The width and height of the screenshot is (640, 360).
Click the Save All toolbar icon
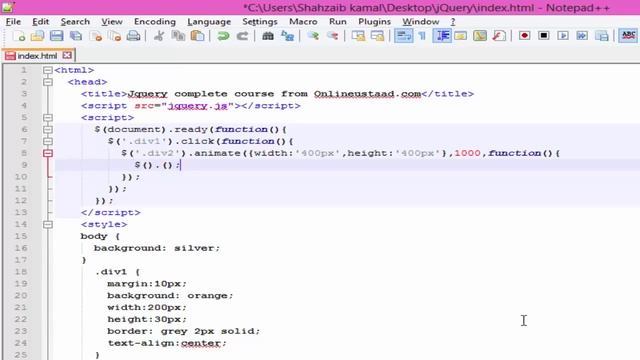[76, 36]
